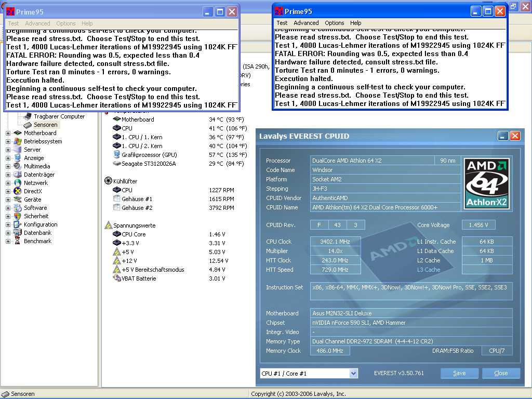Click the Betriebssystem Windows flag icon
Viewport: 532px width, 399px height.
pyautogui.click(x=18, y=141)
